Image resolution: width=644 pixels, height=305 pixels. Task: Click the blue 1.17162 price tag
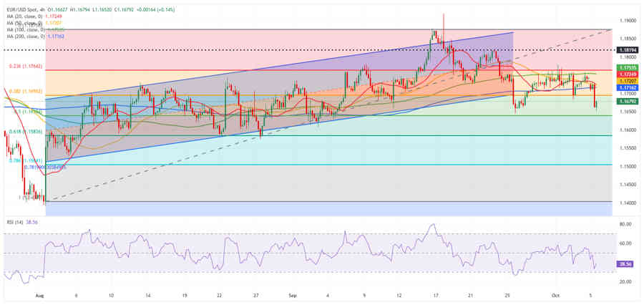(627, 87)
